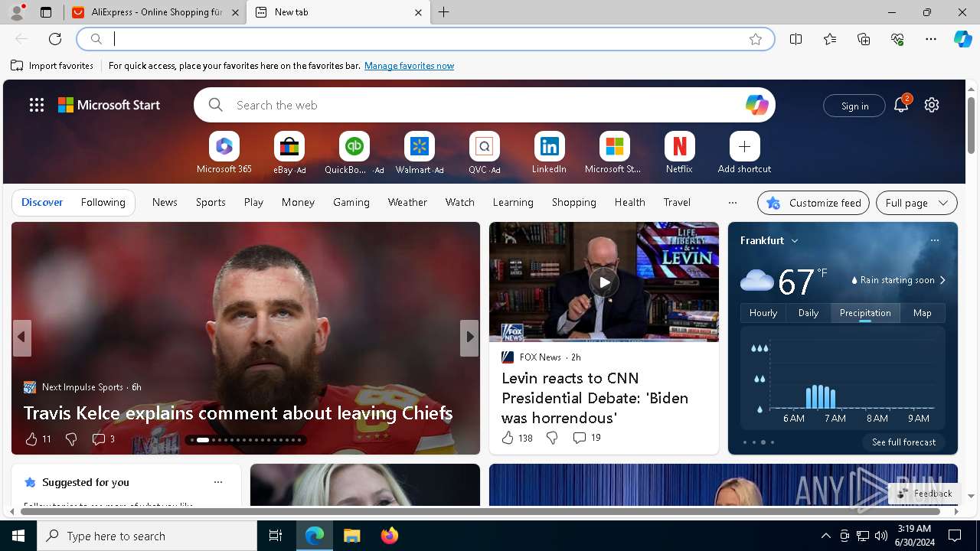Click Customize feed button

[x=813, y=203]
